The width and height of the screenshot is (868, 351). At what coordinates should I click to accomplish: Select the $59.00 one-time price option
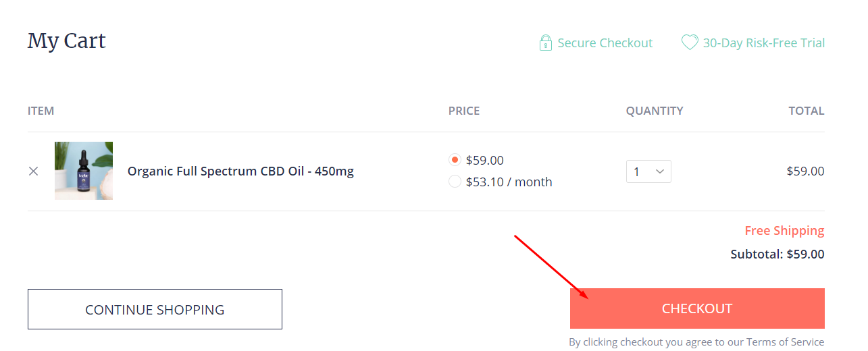[x=455, y=160]
